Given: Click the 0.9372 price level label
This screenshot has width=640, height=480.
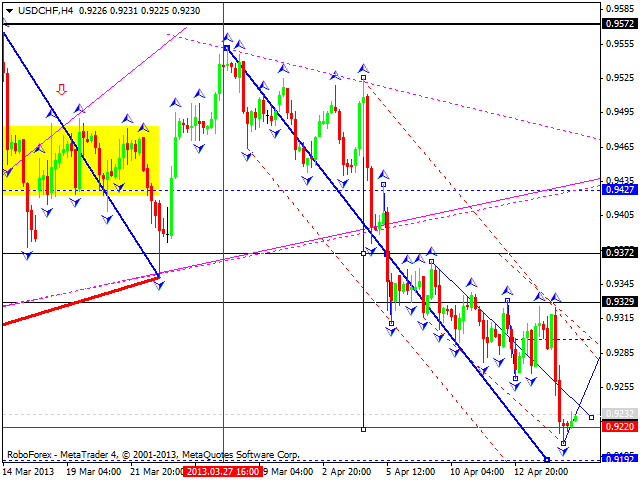Looking at the screenshot, I should tap(620, 253).
